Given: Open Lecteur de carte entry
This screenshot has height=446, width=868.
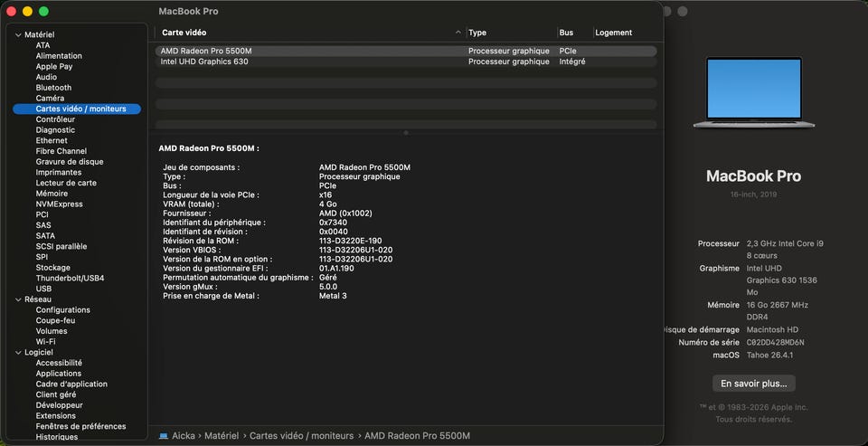Looking at the screenshot, I should (x=66, y=183).
